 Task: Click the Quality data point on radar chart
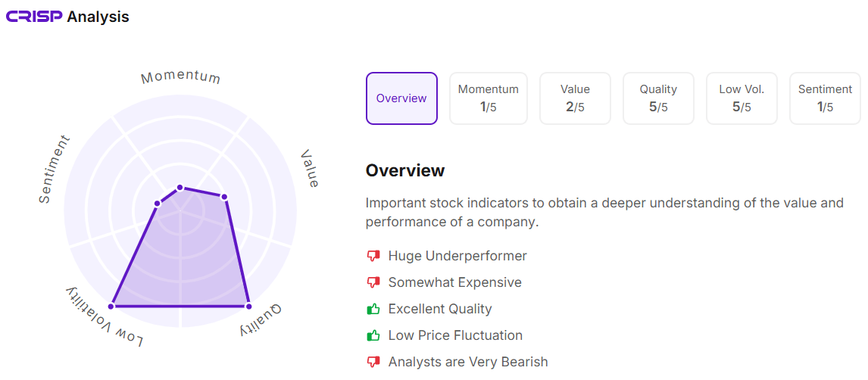248,306
